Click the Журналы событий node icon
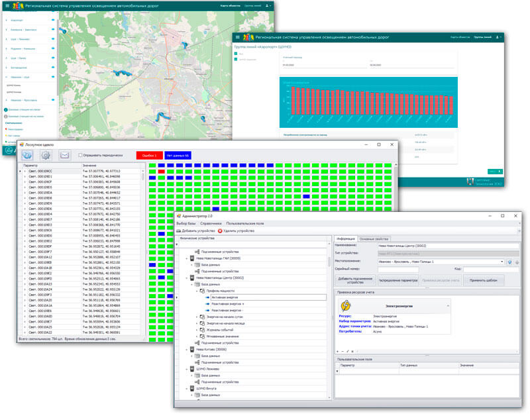530x420 pixels. coord(202,330)
